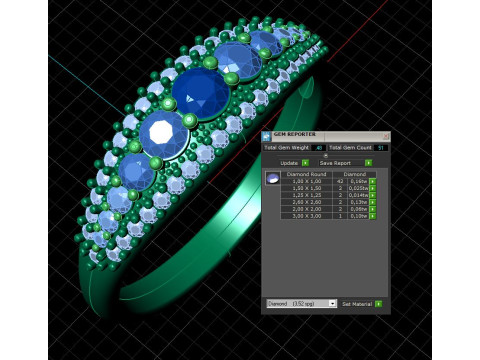Click the green Update arrow button
The image size is (480, 360).
pyautogui.click(x=305, y=163)
